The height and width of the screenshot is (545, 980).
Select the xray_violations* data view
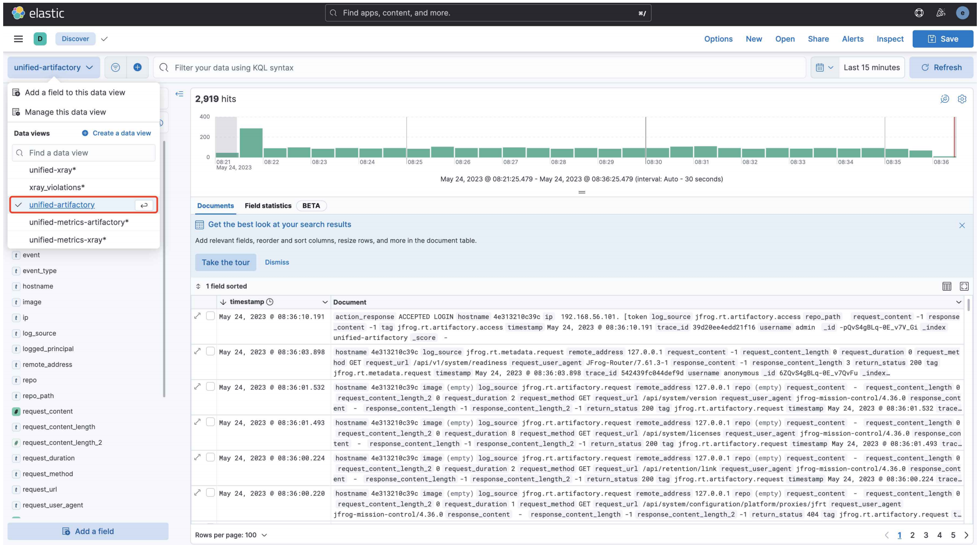coord(85,187)
